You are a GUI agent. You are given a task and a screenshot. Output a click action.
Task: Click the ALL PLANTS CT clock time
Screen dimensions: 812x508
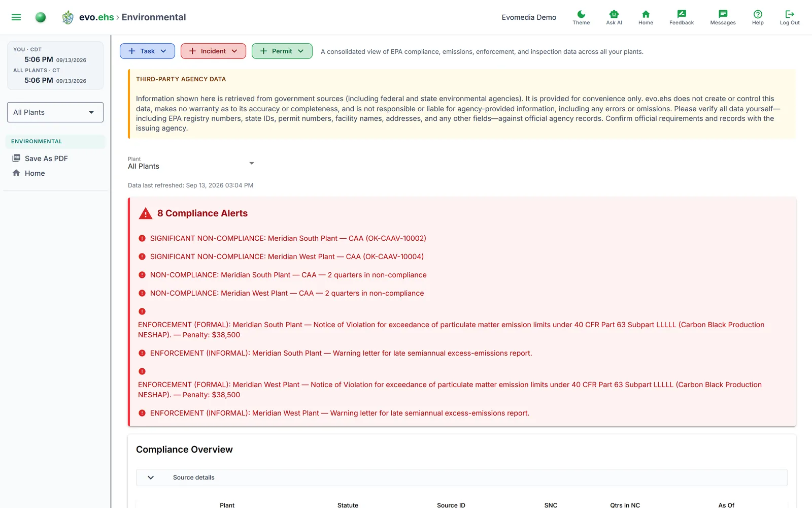pos(39,80)
